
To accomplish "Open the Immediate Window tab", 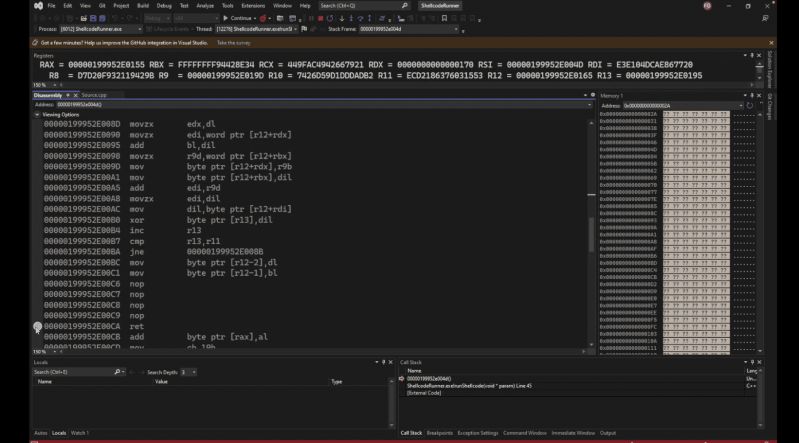I will 573,433.
